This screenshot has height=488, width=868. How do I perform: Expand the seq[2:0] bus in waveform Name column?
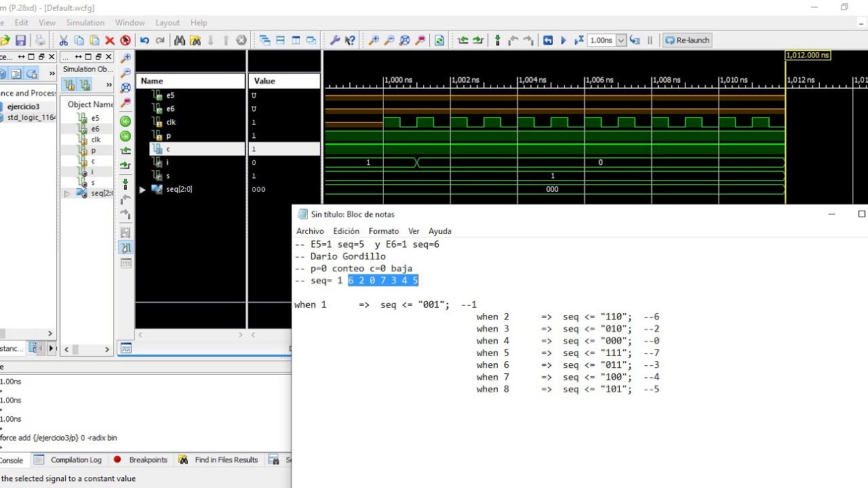[x=142, y=190]
